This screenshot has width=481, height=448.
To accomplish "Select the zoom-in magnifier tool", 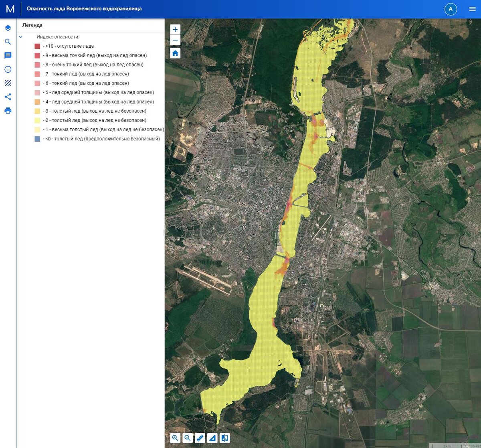I will (x=175, y=438).
